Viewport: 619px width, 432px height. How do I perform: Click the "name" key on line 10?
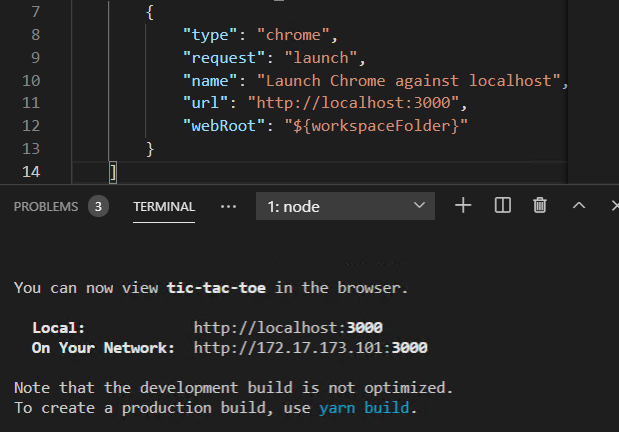coord(210,81)
